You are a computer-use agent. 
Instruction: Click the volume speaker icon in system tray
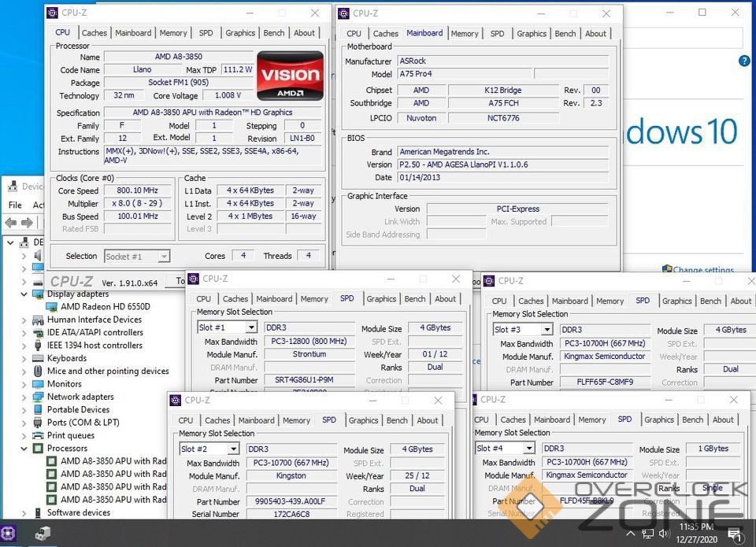coord(665,534)
